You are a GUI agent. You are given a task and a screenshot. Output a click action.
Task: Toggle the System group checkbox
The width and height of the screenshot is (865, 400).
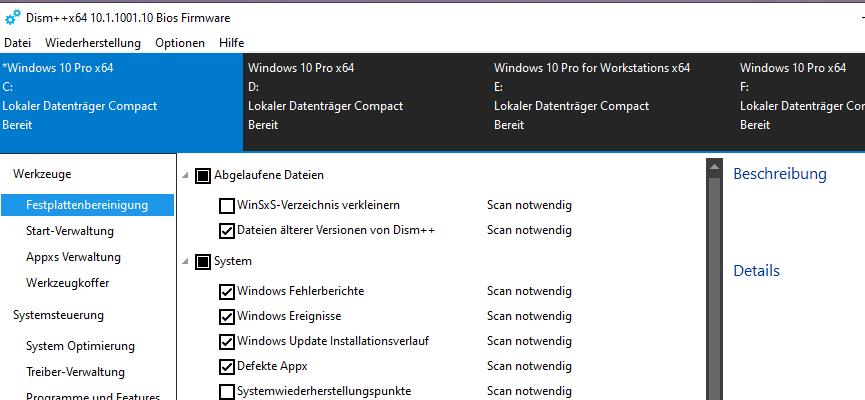point(202,262)
